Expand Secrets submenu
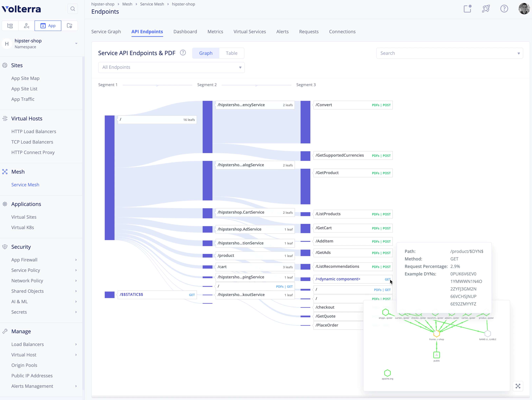The width and height of the screenshot is (532, 400). click(76, 312)
